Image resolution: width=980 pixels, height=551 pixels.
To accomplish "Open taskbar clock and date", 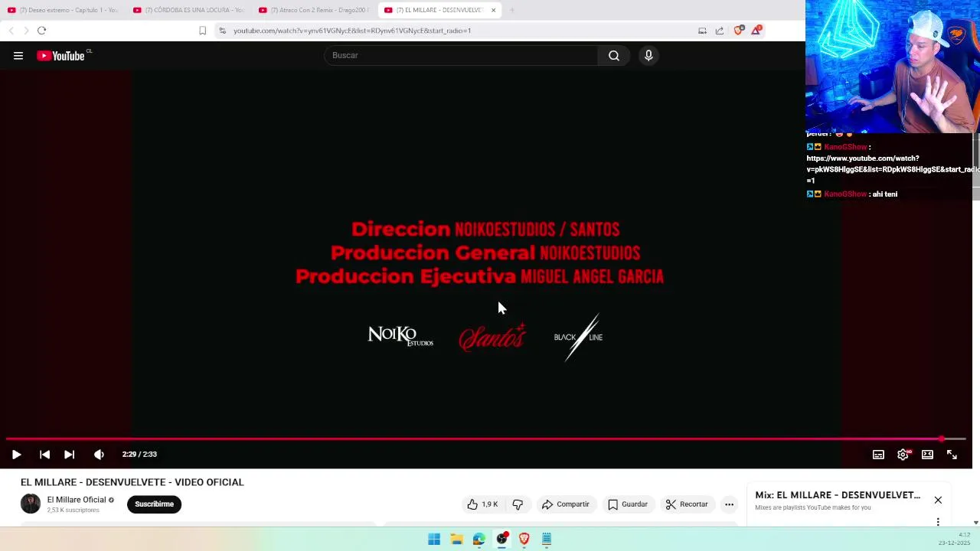I will point(954,539).
